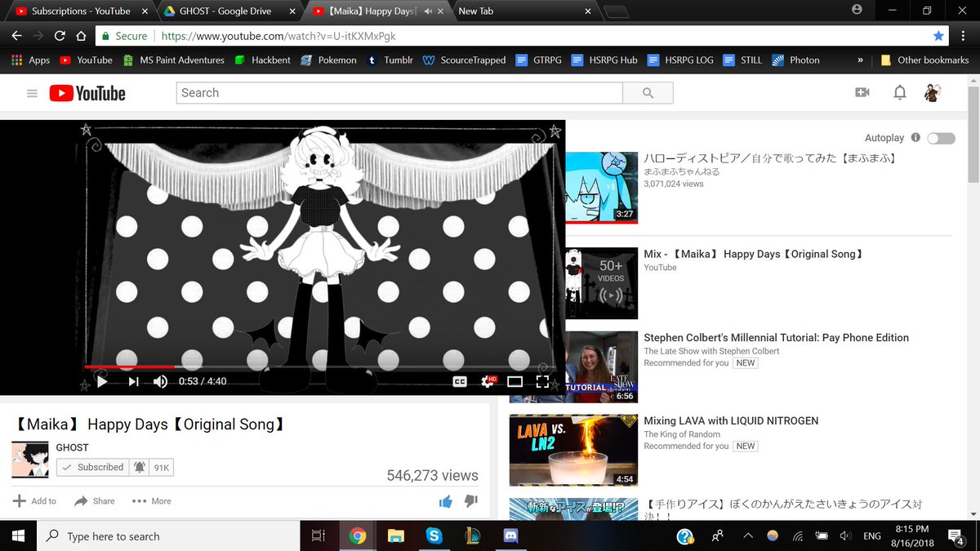
Task: Open the account avatar menu
Action: click(932, 93)
